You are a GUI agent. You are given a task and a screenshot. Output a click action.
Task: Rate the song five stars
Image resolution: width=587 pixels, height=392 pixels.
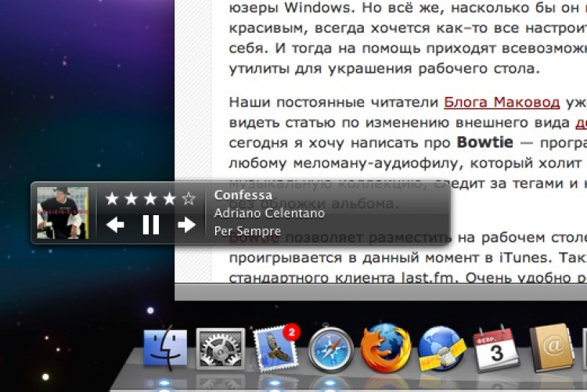pos(189,199)
